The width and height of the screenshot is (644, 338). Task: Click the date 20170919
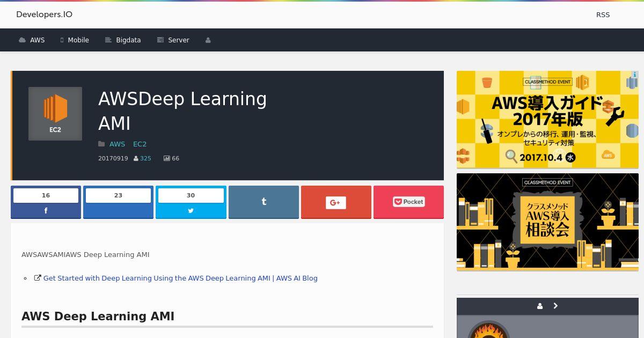tap(113, 158)
